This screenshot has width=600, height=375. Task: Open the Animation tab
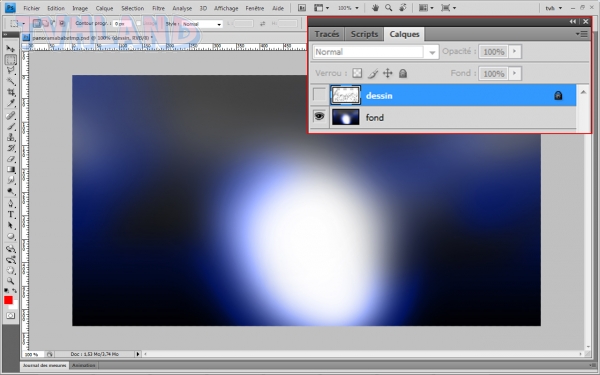[x=84, y=365]
